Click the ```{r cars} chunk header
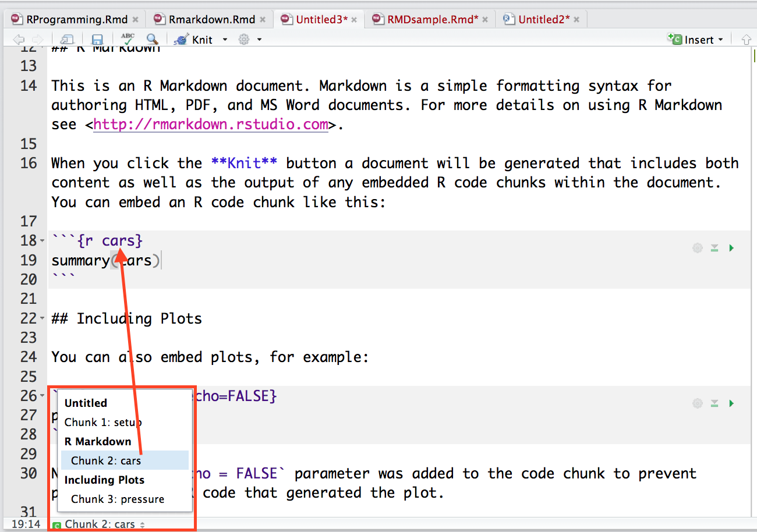 [97, 240]
